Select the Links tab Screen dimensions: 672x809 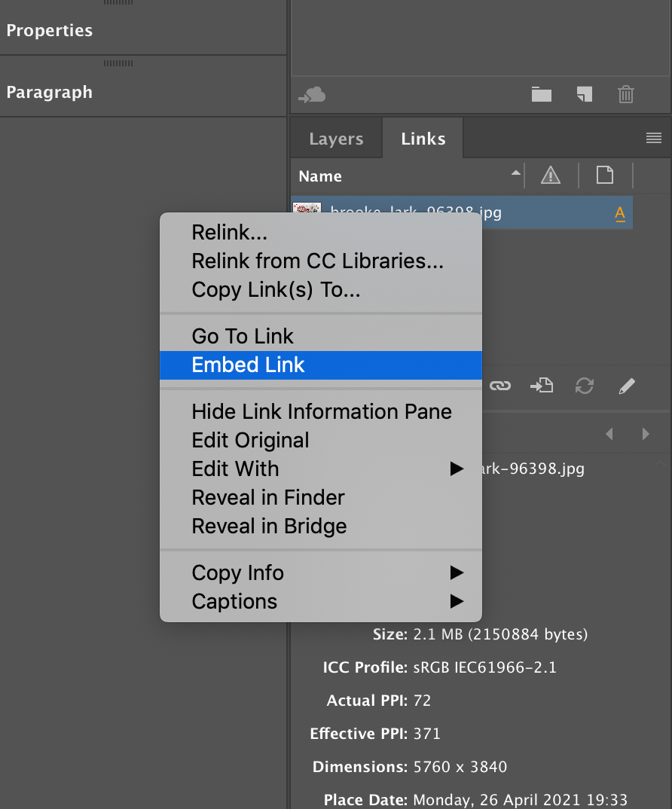tap(423, 139)
